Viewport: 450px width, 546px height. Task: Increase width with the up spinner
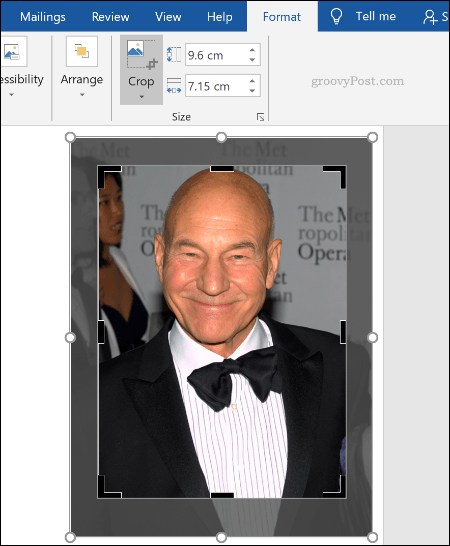click(x=252, y=81)
